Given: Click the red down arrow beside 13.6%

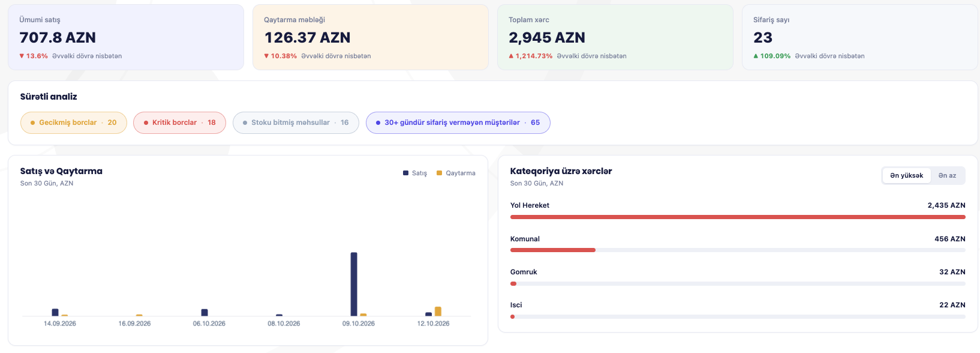Looking at the screenshot, I should (22, 56).
